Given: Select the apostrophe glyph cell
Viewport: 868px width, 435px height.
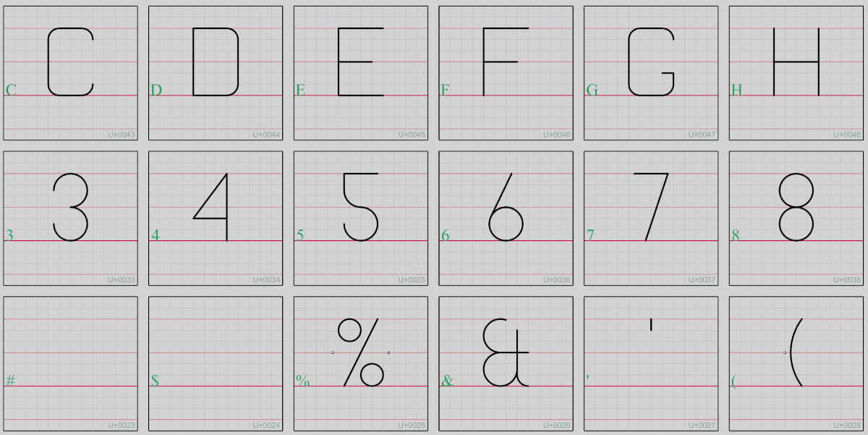Looking at the screenshot, I should pos(651,363).
